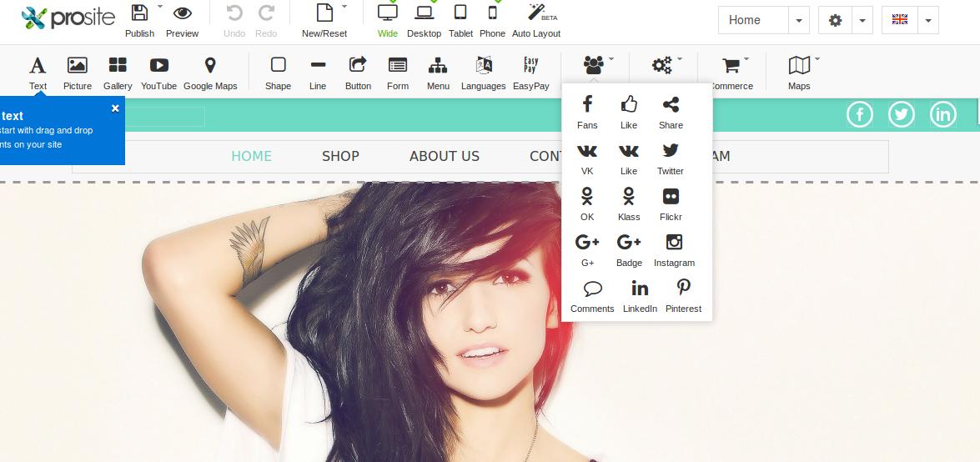980x462 pixels.
Task: Open the language flag dropdown arrow
Action: click(x=928, y=21)
